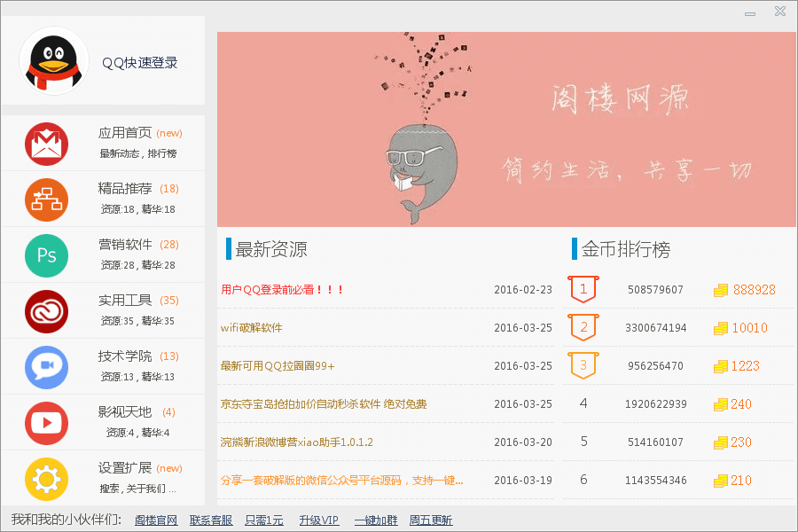Open 影视天地 red play icon
Viewport: 798px width, 532px height.
[x=46, y=422]
